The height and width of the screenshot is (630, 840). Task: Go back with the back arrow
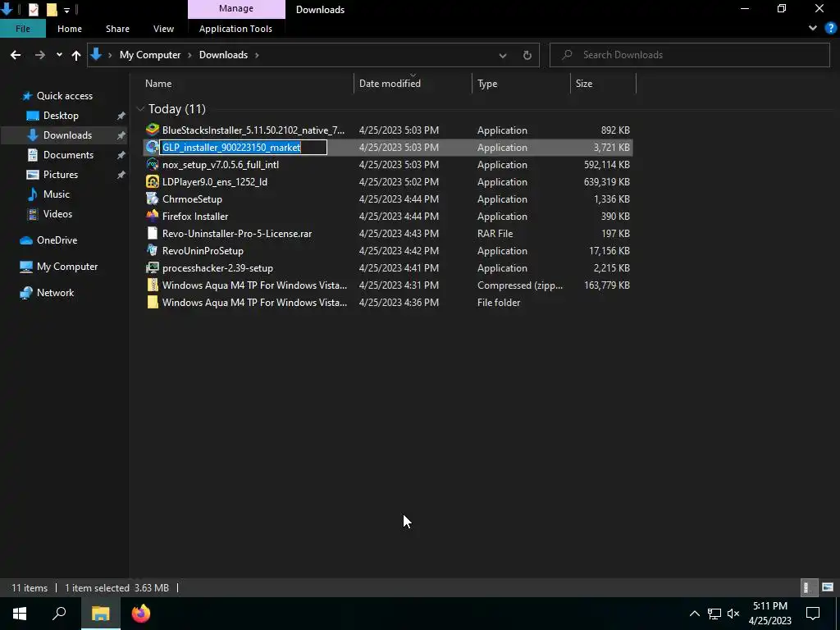16,55
